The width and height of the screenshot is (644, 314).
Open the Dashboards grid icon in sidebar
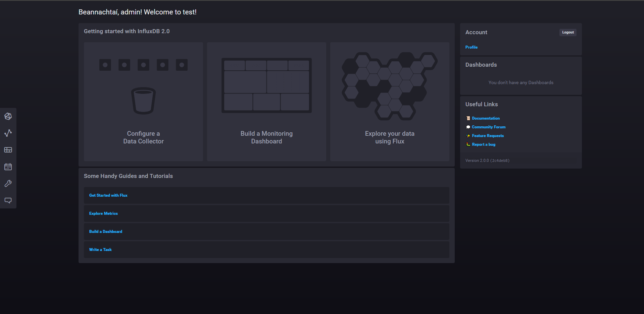[8, 150]
